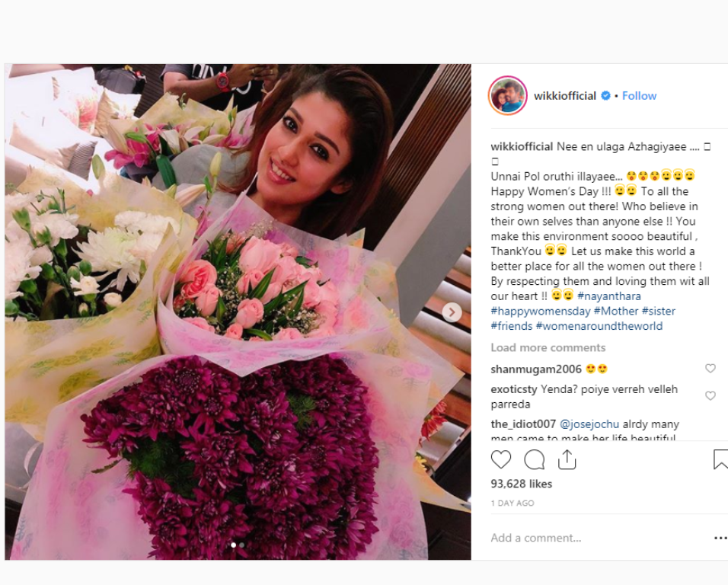Open the comment bubble icon
This screenshot has width=728, height=585.
[x=534, y=459]
